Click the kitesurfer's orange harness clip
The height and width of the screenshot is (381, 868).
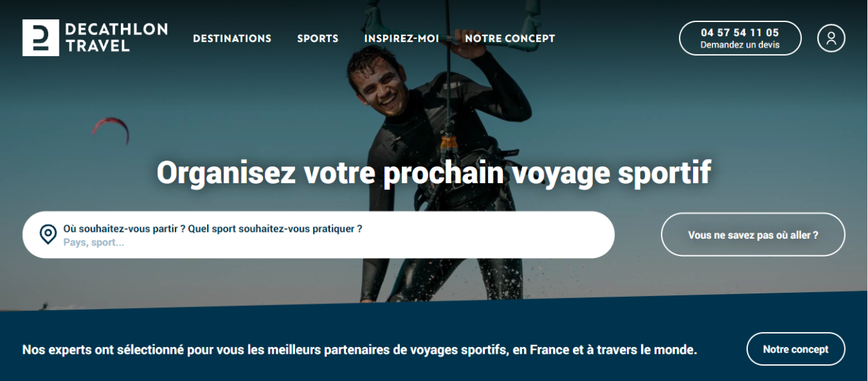tap(449, 143)
